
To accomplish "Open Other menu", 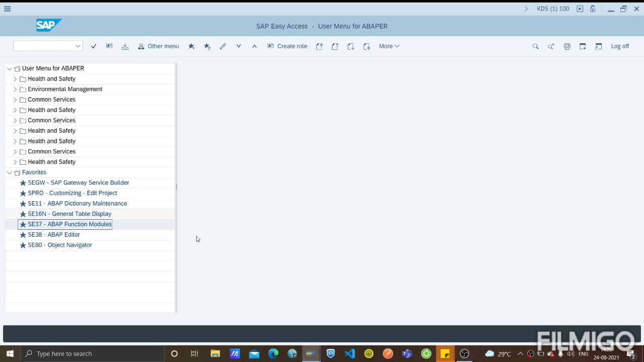I will pos(158,46).
